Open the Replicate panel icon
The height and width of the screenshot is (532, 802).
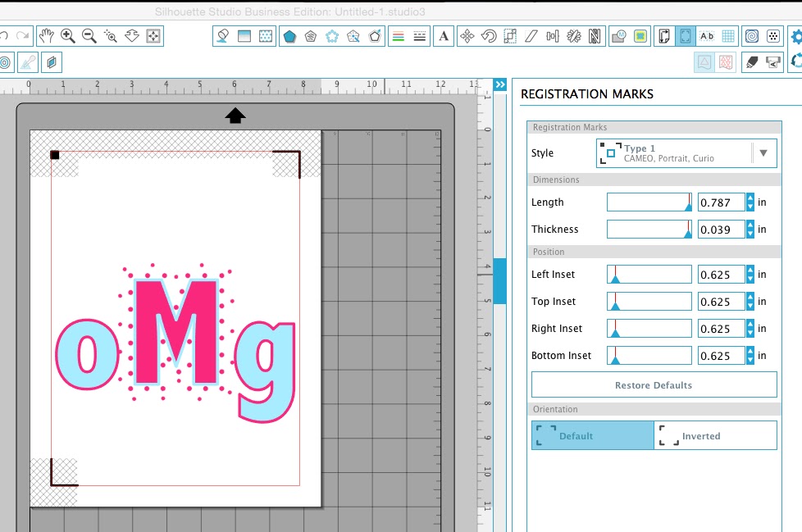coord(574,36)
